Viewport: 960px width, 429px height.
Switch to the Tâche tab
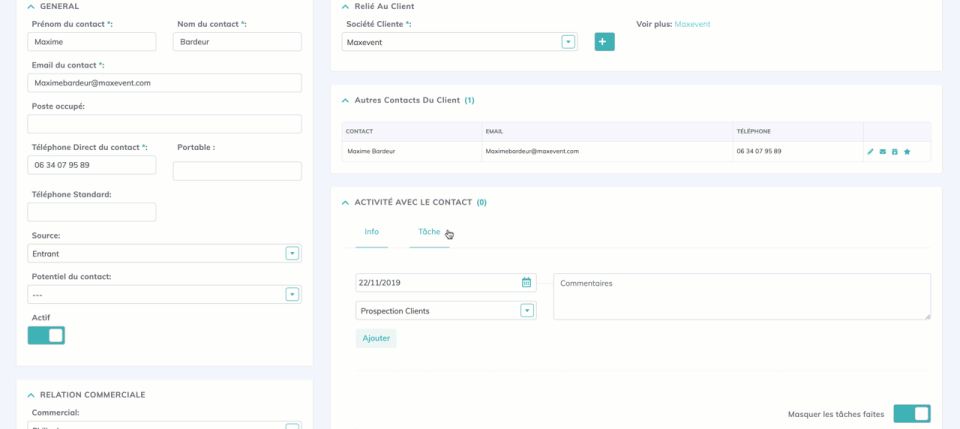[429, 232]
